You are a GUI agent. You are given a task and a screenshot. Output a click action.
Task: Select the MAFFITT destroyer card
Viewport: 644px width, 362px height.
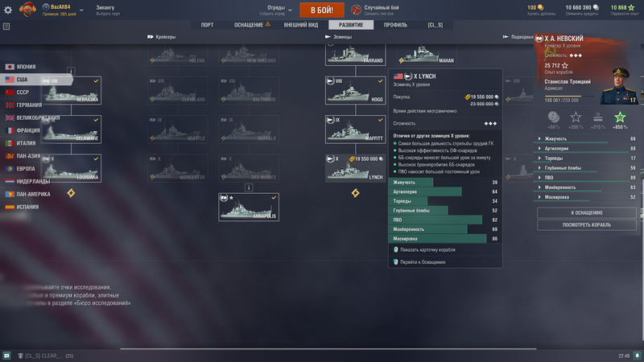[x=355, y=130]
